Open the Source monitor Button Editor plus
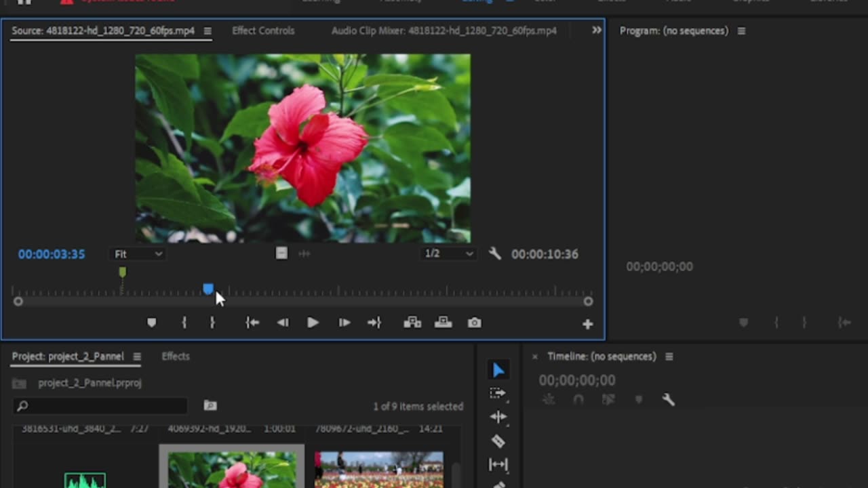This screenshot has width=868, height=488. [x=587, y=325]
